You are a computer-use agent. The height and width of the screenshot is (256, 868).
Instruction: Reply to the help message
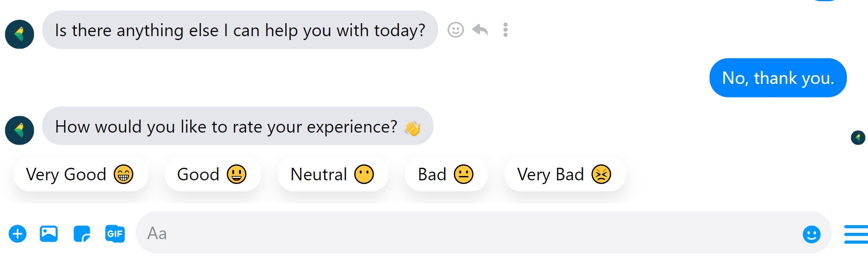point(480,30)
